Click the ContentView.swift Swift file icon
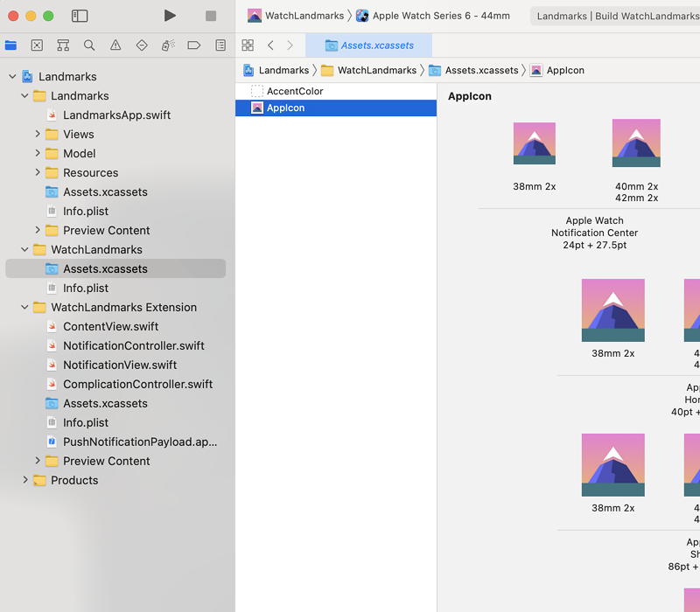Image resolution: width=700 pixels, height=612 pixels. tap(52, 326)
